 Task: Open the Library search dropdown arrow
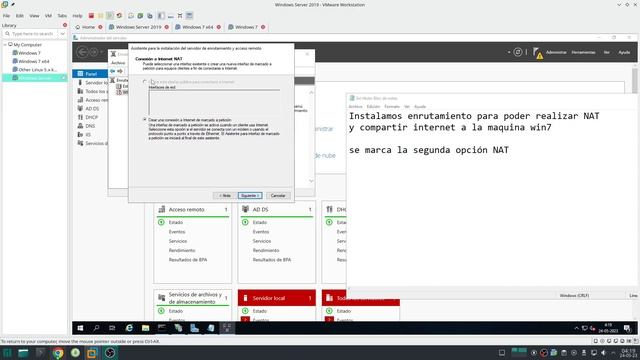[x=62, y=33]
